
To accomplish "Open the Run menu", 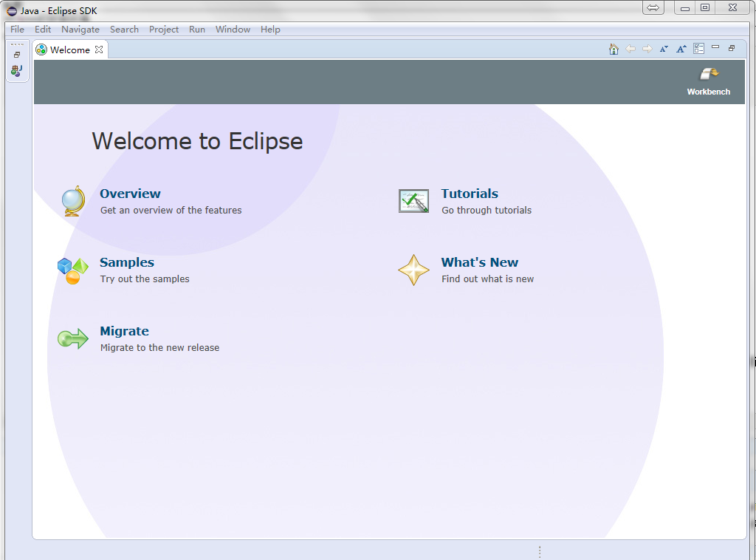I will (x=197, y=30).
